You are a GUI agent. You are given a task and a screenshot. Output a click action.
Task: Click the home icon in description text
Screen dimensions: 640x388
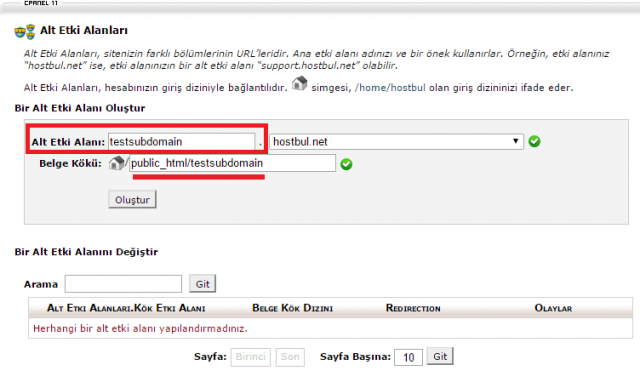tap(299, 83)
